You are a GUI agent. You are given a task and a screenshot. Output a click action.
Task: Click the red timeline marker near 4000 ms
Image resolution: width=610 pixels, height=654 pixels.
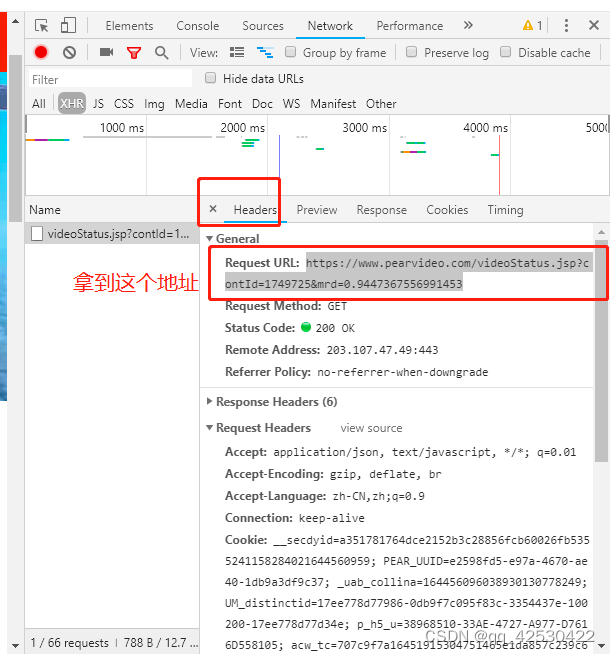click(x=499, y=165)
